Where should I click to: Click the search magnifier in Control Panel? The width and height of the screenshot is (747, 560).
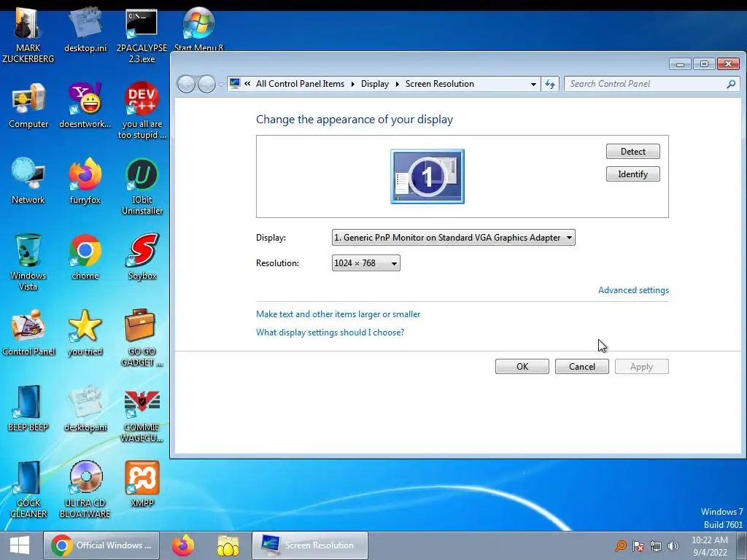tap(731, 84)
